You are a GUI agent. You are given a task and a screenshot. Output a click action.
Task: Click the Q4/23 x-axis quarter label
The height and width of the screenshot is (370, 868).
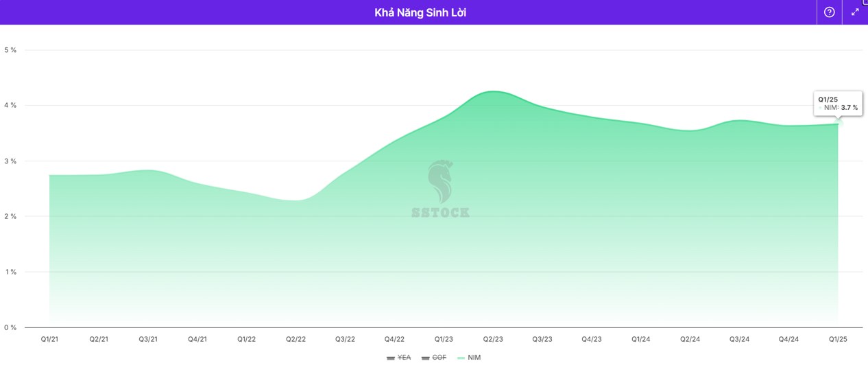(592, 339)
